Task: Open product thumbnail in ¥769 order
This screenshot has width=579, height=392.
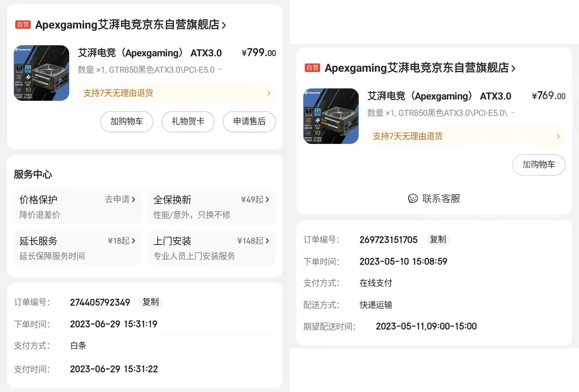Action: (x=331, y=116)
